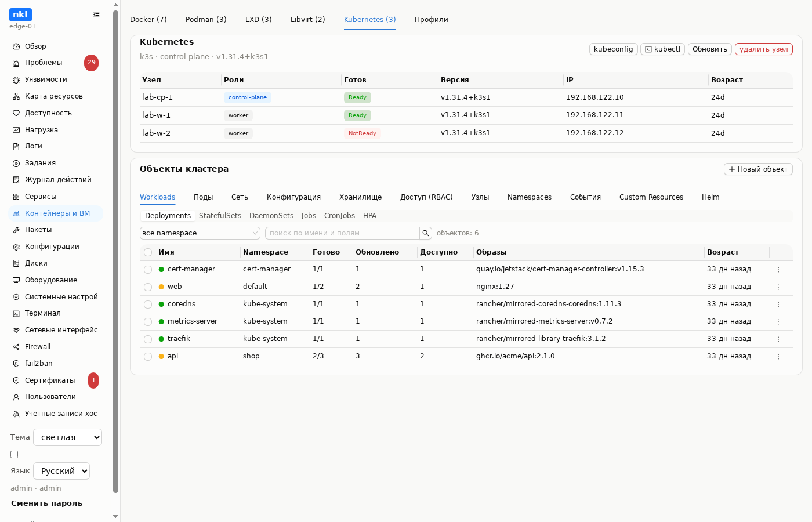This screenshot has height=522, width=812.
Task: Select the api row checkbox
Action: 148,357
